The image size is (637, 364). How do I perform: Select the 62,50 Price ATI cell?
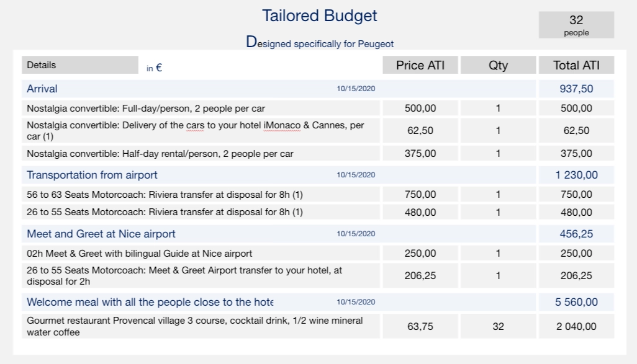tap(420, 131)
